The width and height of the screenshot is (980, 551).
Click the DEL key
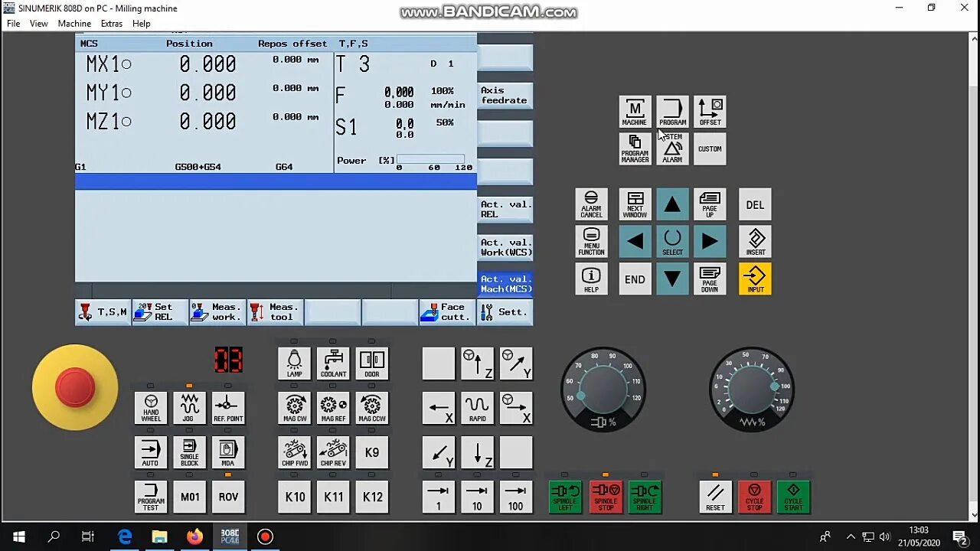(755, 204)
